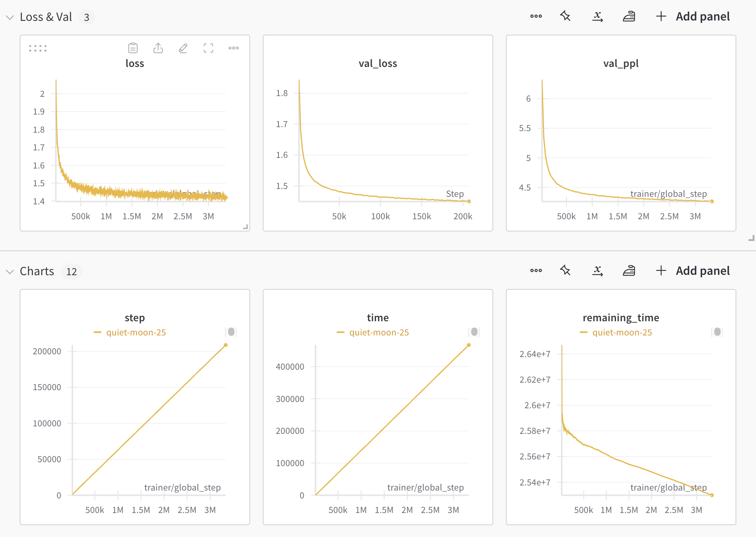Viewport: 756px width, 537px height.
Task: Open Charts section overflow menu
Action: tap(536, 270)
